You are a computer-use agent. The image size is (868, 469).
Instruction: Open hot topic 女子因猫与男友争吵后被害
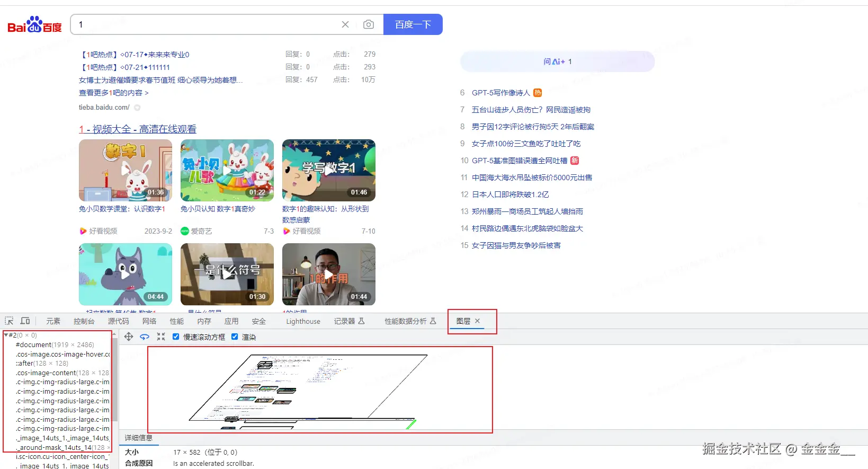[516, 245]
